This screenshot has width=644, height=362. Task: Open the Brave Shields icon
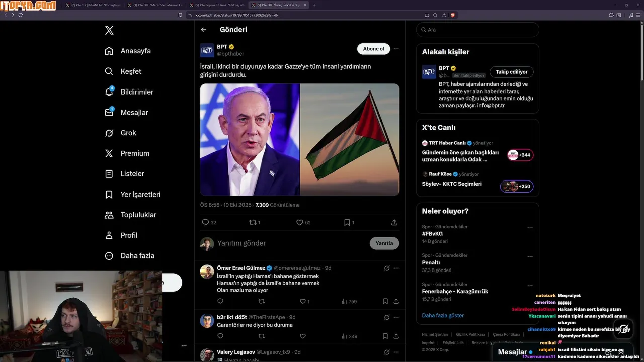point(453,15)
